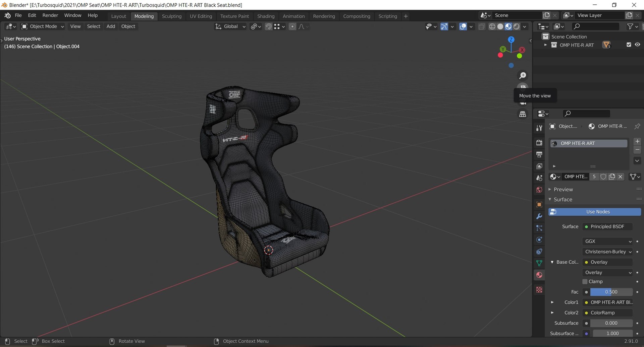Toggle proportional editing in header
This screenshot has height=347, width=644.
click(x=292, y=26)
